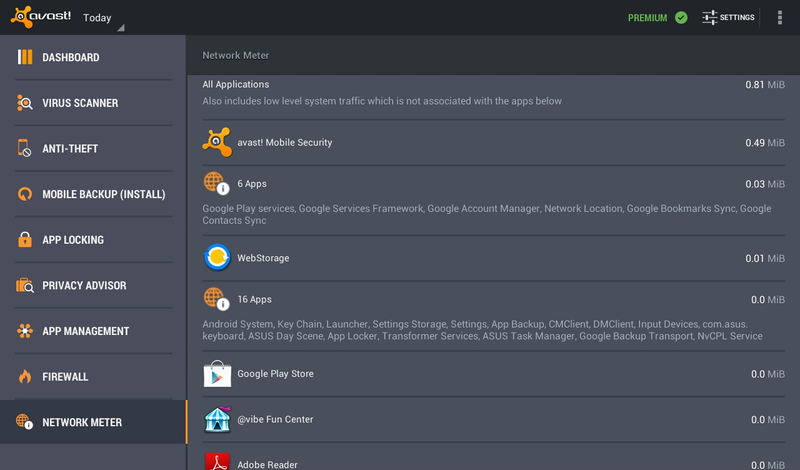Open Virus Scanner section
The height and width of the screenshot is (470, 800).
tap(93, 103)
